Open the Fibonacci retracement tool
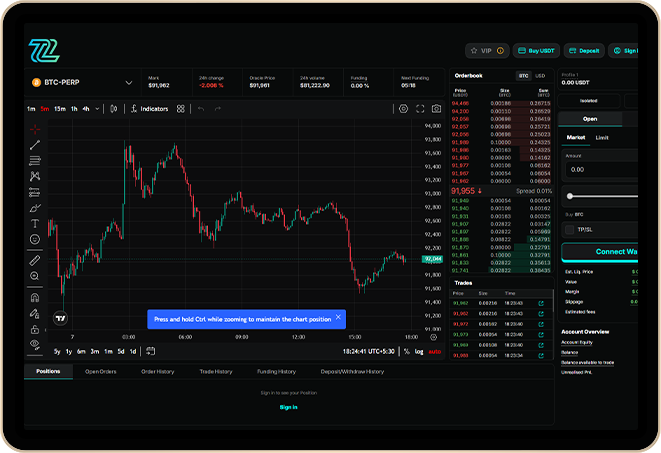Image resolution: width=661 pixels, height=453 pixels. [x=35, y=161]
